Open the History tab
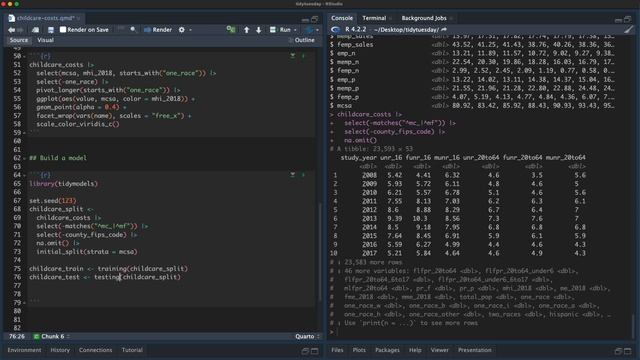The width and height of the screenshot is (640, 360). pyautogui.click(x=60, y=350)
